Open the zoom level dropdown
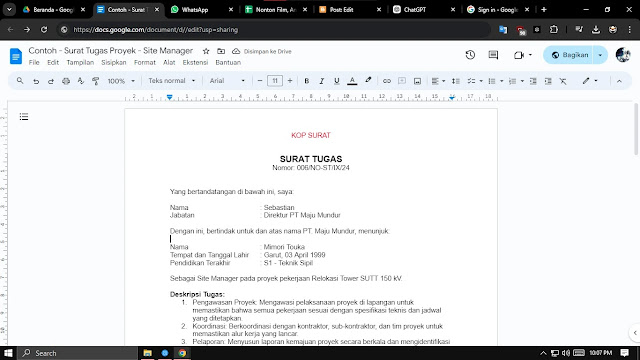Viewport: 640px width, 360px height. pyautogui.click(x=121, y=81)
